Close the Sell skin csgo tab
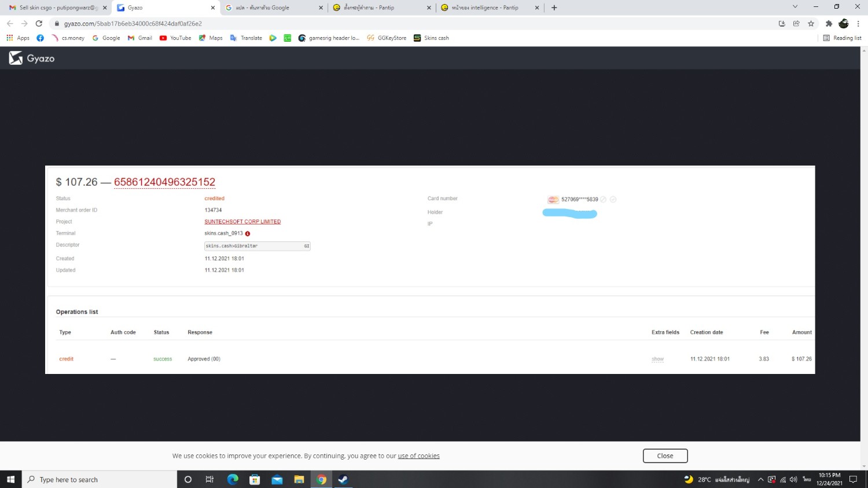The height and width of the screenshot is (488, 868). 105,8
